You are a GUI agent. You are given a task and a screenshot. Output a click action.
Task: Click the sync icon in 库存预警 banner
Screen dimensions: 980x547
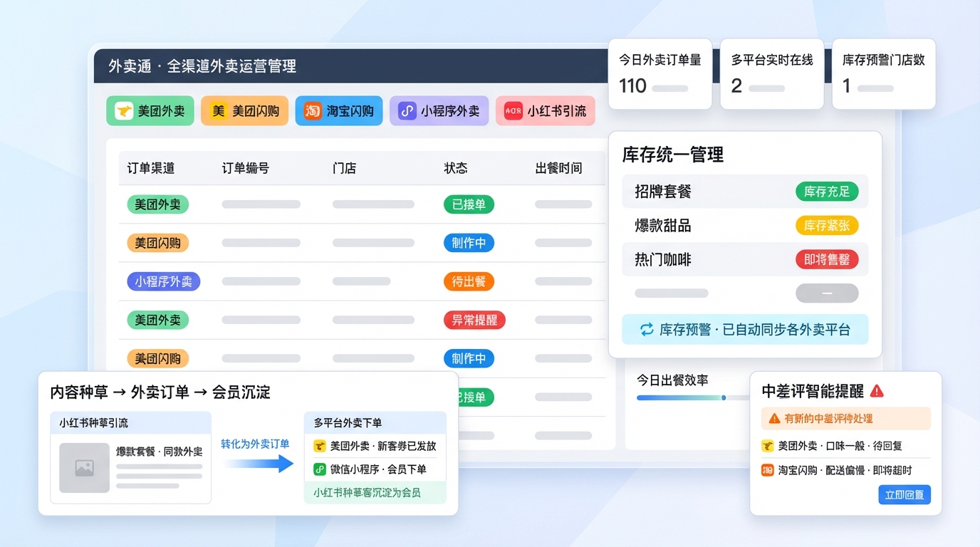(646, 330)
